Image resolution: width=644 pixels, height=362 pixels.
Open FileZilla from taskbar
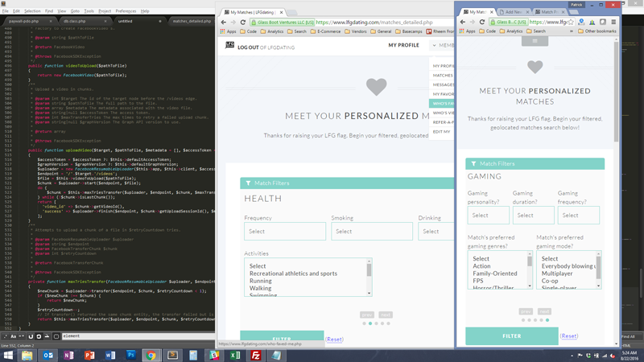click(x=255, y=355)
